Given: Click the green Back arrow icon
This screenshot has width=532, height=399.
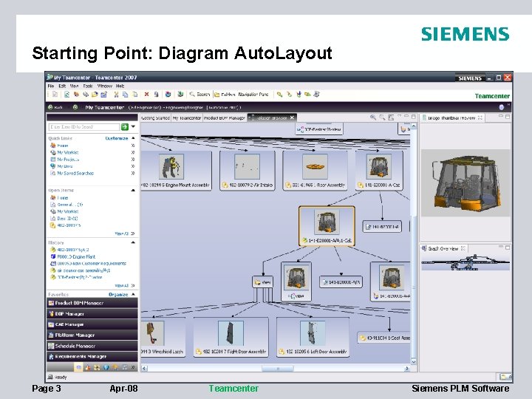Looking at the screenshot, I should coord(50,107).
